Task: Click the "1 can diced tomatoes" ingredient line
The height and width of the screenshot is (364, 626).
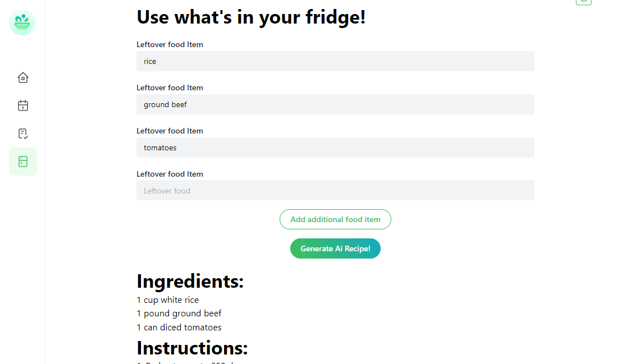Action: [x=179, y=328]
